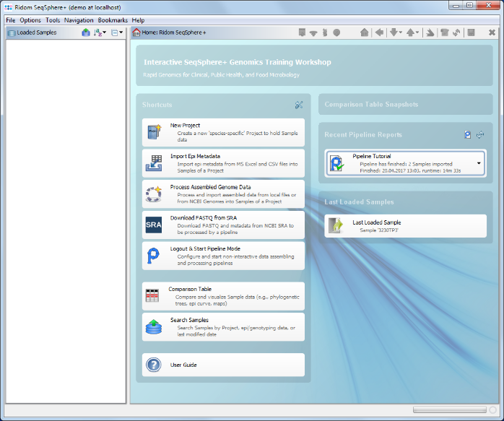Click the customize shortcuts tools icon
Screen dimensions: 504x421
tap(299, 105)
